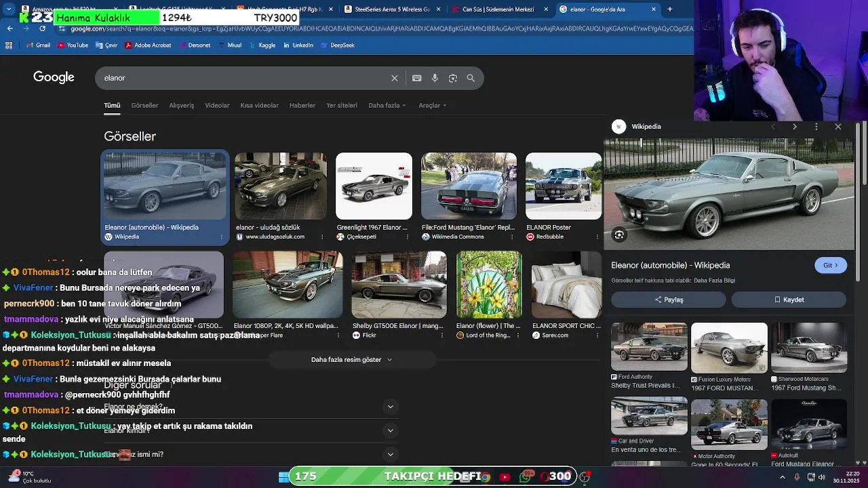Screen dimensions: 868x488
Task: Open the weather widget in taskbar
Action: [x=30, y=477]
